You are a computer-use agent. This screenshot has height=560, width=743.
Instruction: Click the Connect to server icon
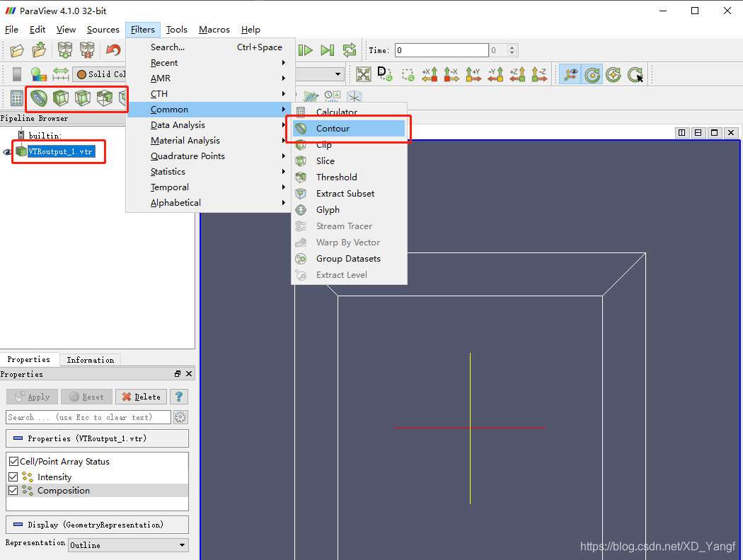[x=65, y=49]
